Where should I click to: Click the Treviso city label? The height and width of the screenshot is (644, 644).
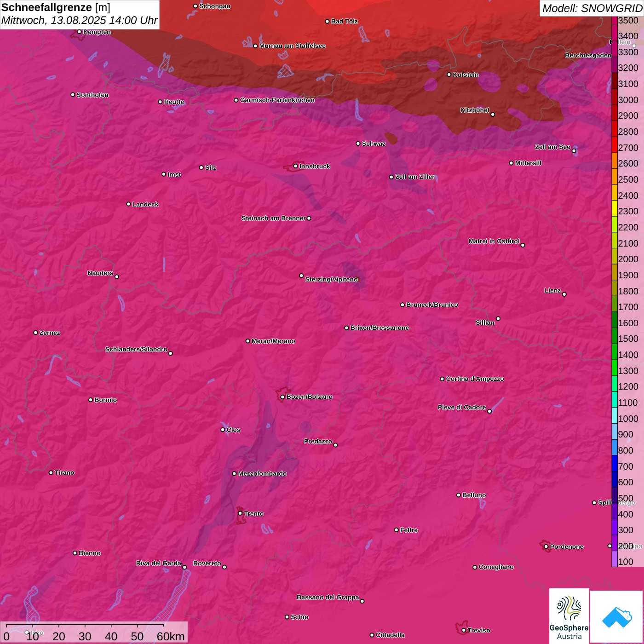point(479,630)
